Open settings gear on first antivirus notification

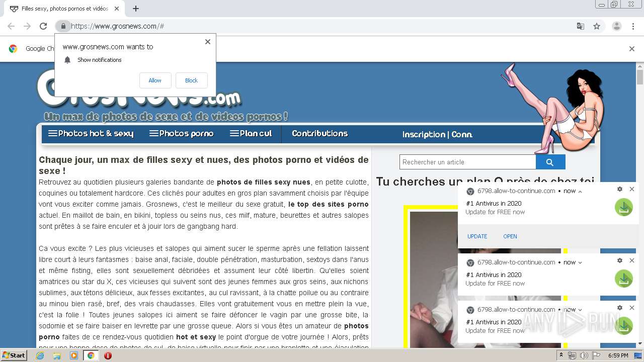pyautogui.click(x=620, y=189)
